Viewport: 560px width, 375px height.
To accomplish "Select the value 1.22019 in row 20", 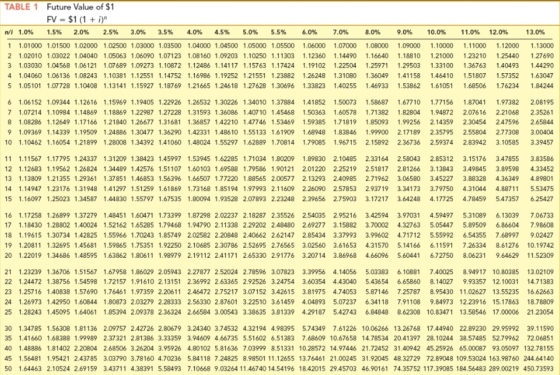I will point(30,256).
